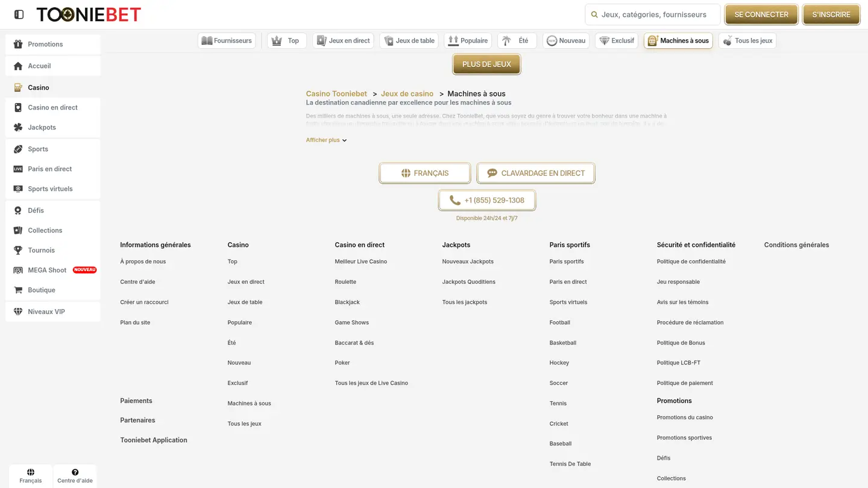Open footer link Tooniebet Application
This screenshot has height=488, width=868.
tap(154, 440)
